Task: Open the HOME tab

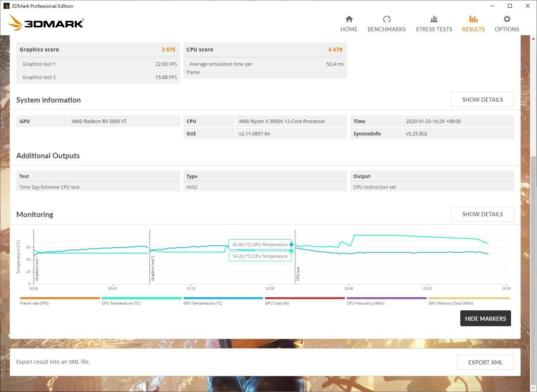Action: tap(349, 24)
